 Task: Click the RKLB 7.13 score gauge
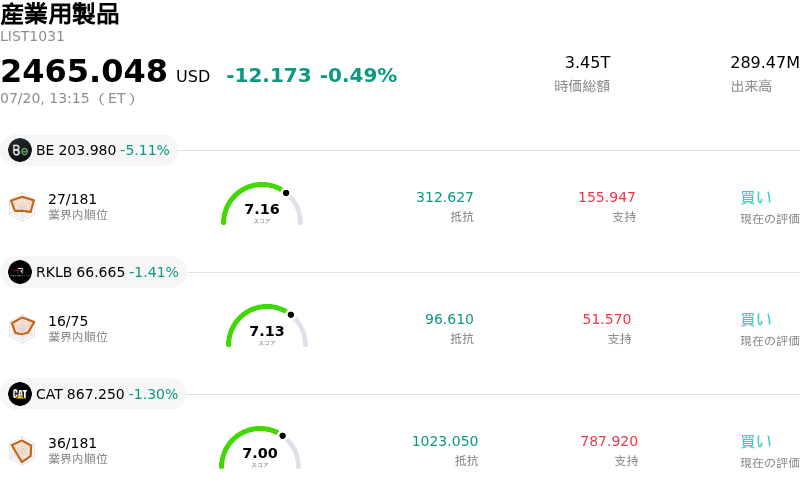[x=267, y=326]
